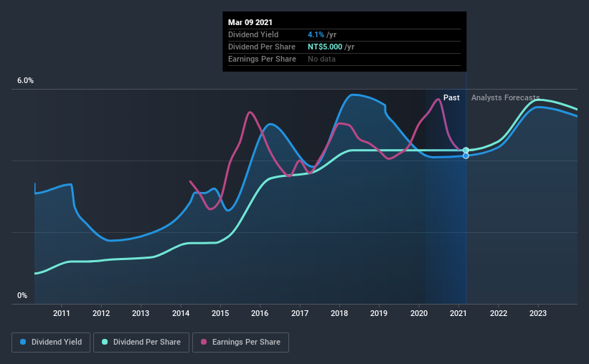
Task: Click the 2020 x-axis label
Action: [419, 313]
